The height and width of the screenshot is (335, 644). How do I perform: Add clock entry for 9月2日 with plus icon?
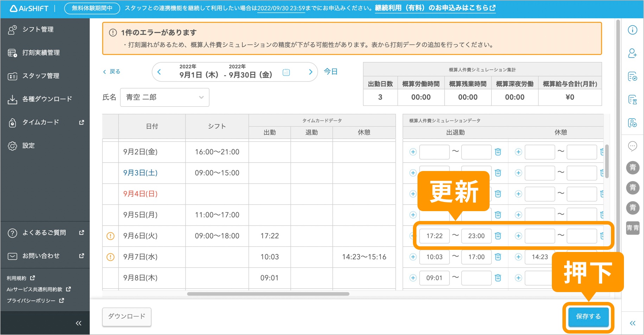pyautogui.click(x=413, y=152)
